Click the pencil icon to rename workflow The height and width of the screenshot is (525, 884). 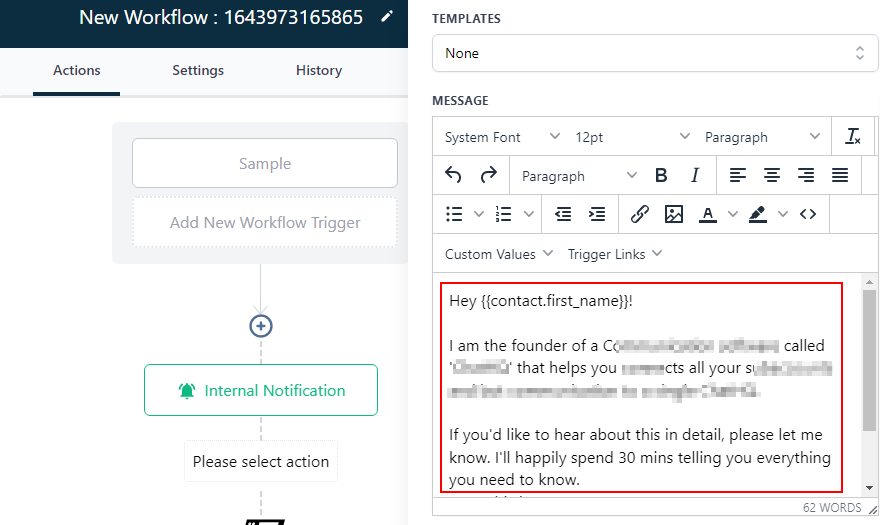click(387, 17)
